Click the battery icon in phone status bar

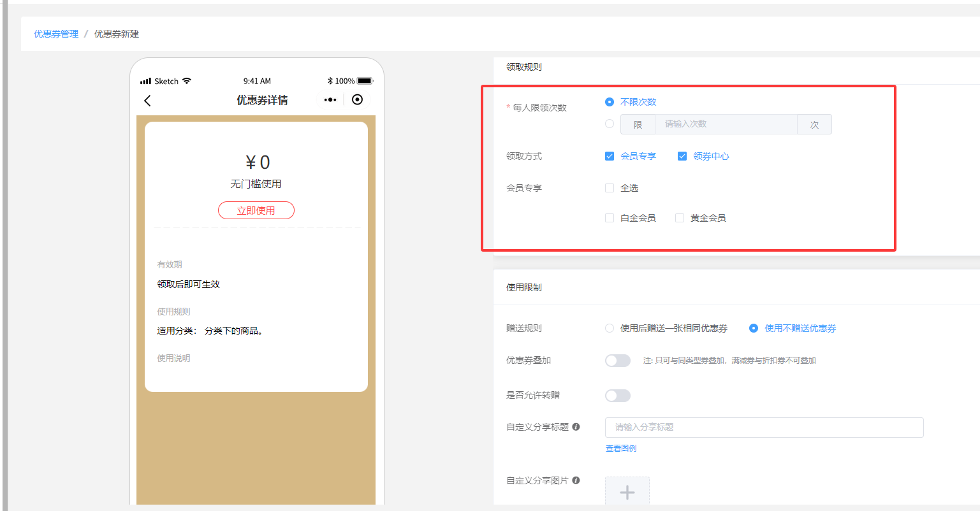pos(365,81)
